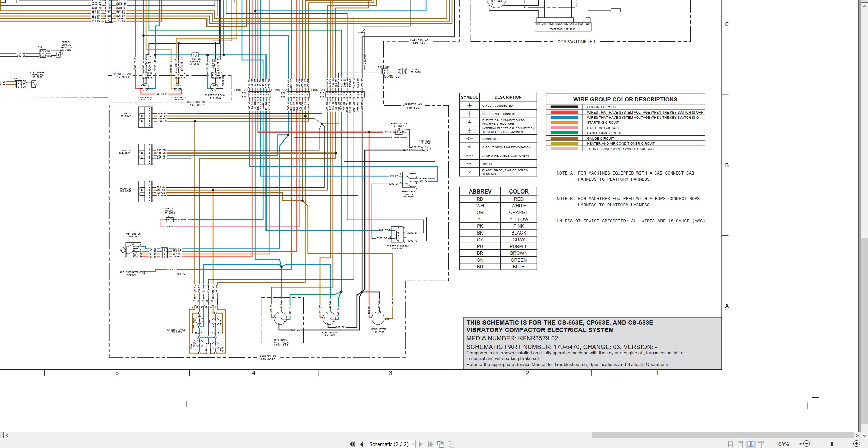Select two-page facing view
The height and width of the screenshot is (448, 868).
point(751,444)
